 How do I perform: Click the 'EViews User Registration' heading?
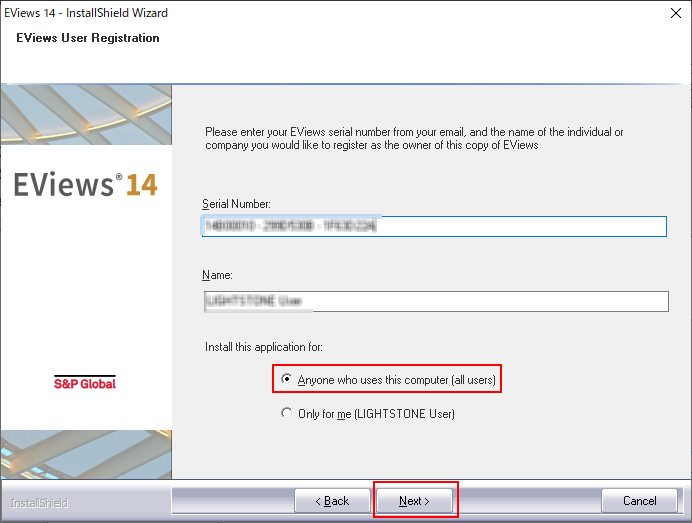click(88, 38)
